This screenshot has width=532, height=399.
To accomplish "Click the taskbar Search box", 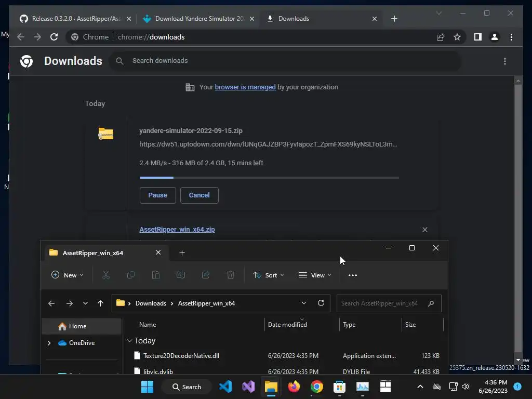I will pyautogui.click(x=187, y=387).
